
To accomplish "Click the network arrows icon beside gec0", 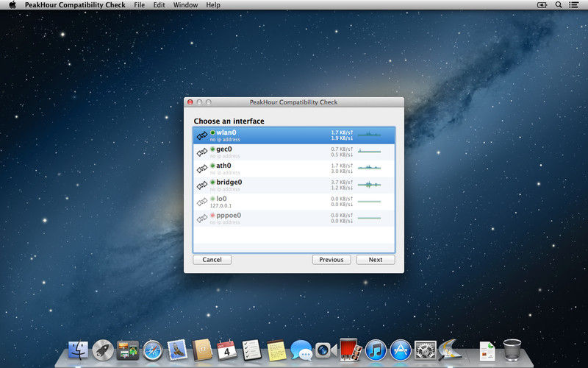I will click(202, 152).
